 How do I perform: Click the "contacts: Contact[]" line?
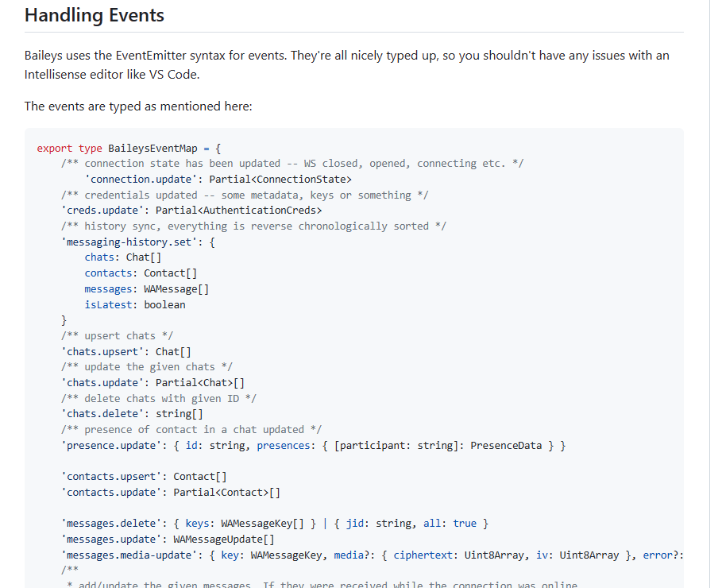coord(141,273)
